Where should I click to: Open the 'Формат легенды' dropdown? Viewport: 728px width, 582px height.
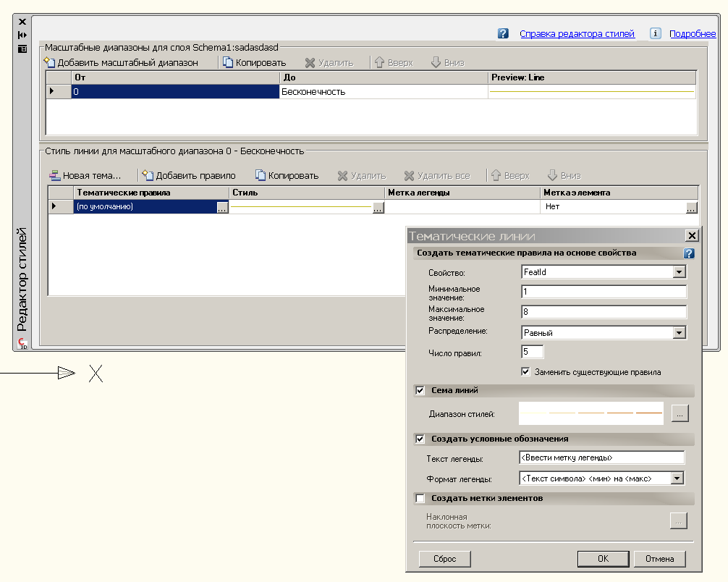coord(677,478)
